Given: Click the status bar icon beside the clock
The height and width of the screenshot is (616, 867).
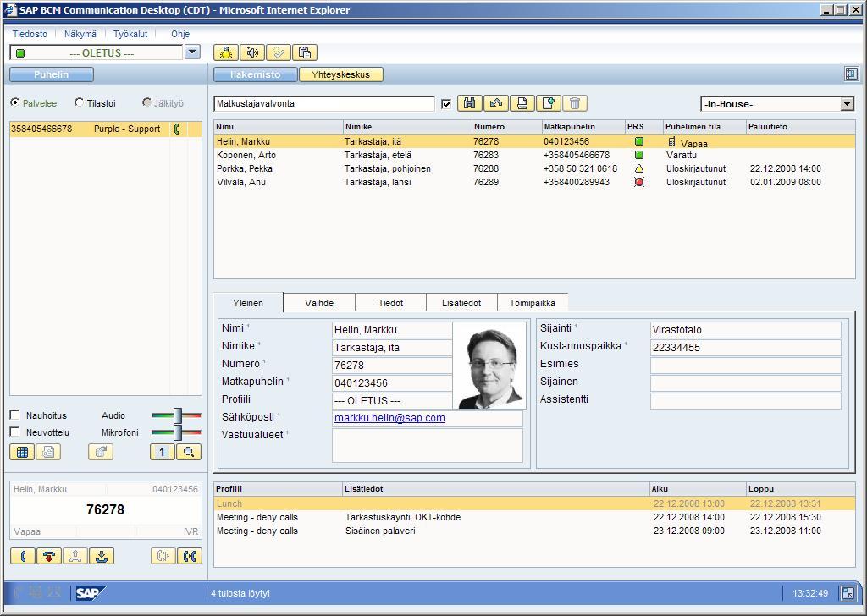Looking at the screenshot, I should [848, 593].
